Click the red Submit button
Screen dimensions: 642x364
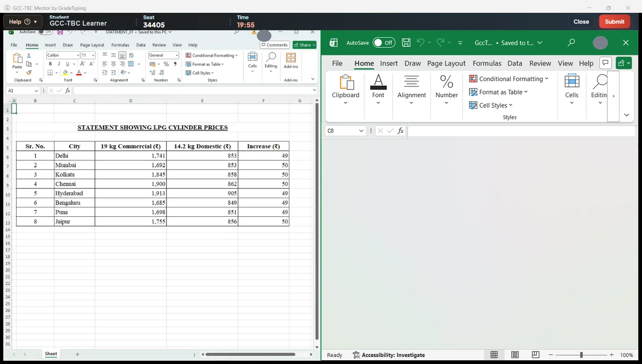tap(614, 22)
